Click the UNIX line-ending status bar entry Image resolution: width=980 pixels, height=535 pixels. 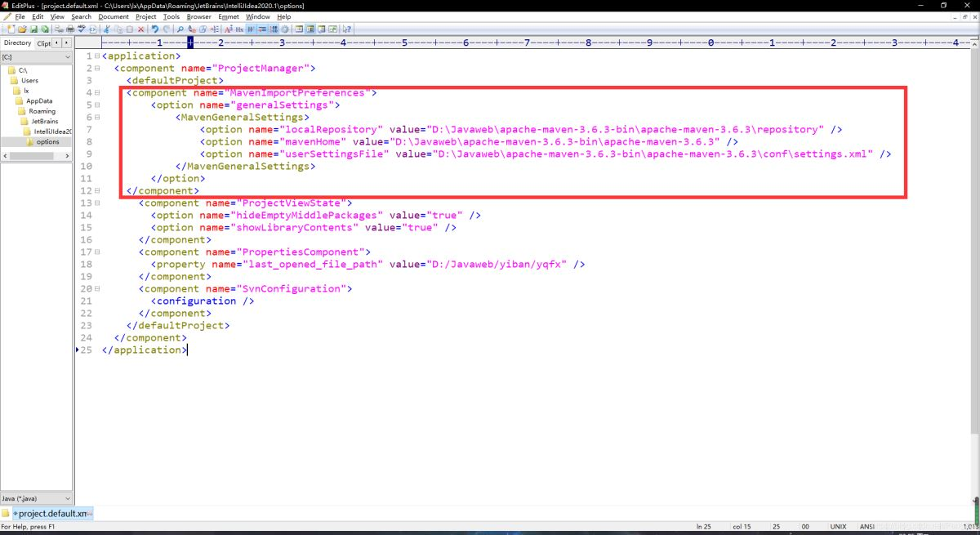[839, 527]
